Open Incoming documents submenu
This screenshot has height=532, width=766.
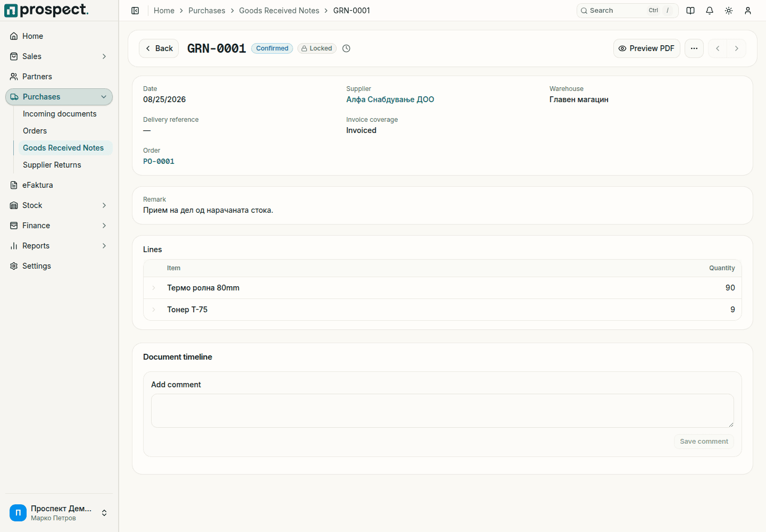[65, 114]
